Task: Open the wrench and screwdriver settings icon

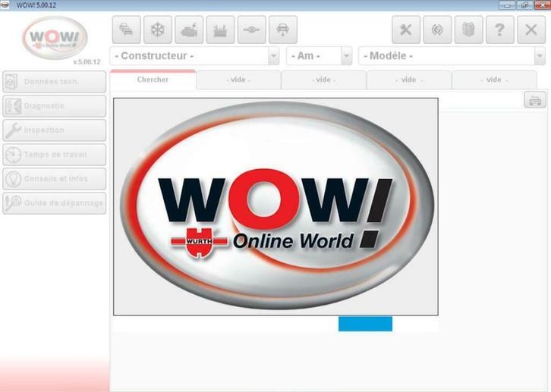Action: pos(406,30)
